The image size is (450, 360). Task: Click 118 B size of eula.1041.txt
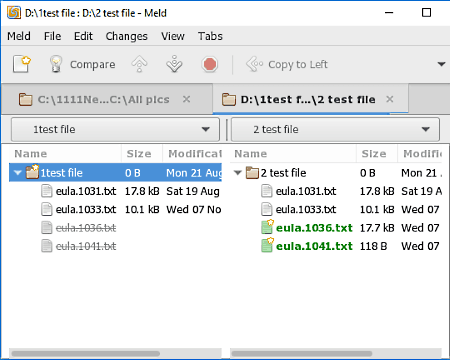(373, 246)
